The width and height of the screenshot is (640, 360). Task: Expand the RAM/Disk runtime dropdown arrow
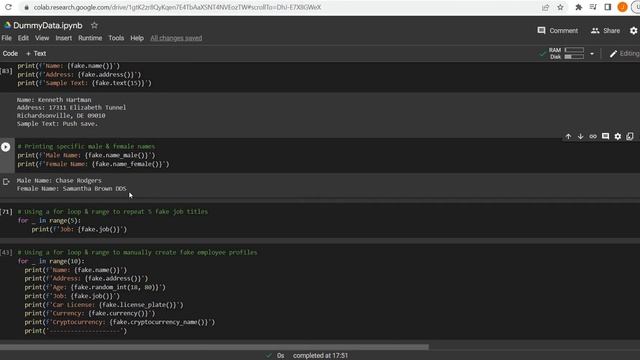click(592, 53)
